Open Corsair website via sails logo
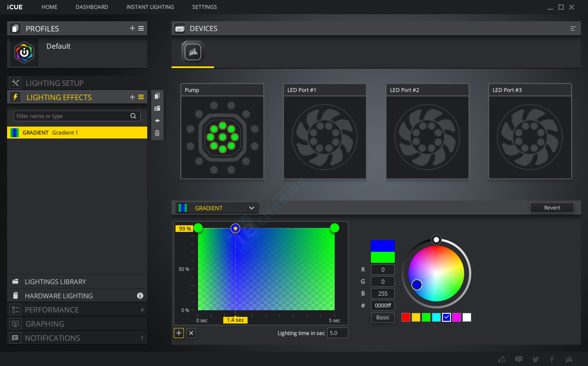The image size is (588, 366). [x=569, y=359]
